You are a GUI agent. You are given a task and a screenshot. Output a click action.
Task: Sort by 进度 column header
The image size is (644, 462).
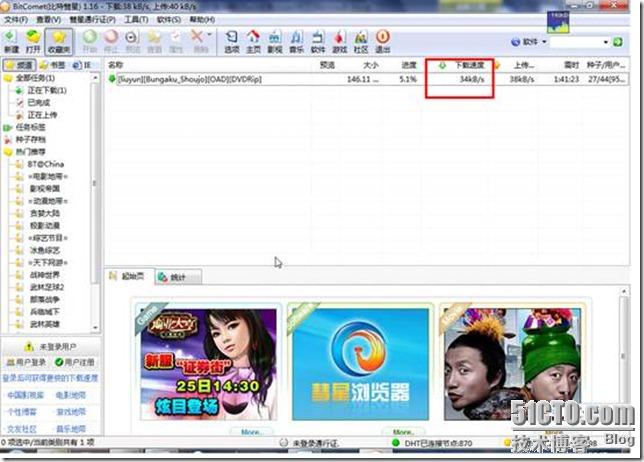tap(409, 65)
